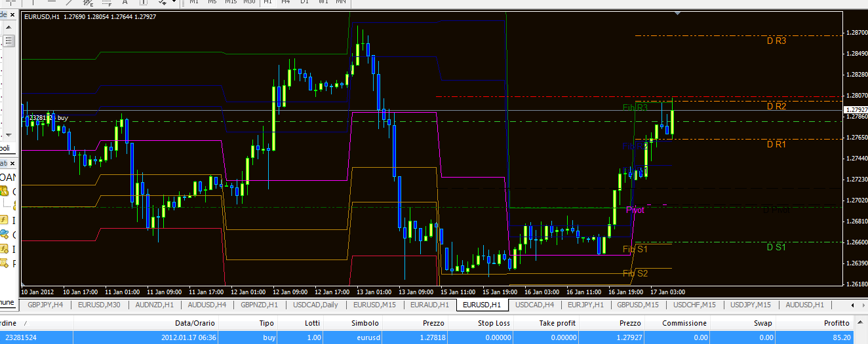The height and width of the screenshot is (344, 868).
Task: Select the text 'A' tool
Action: tap(125, 2)
